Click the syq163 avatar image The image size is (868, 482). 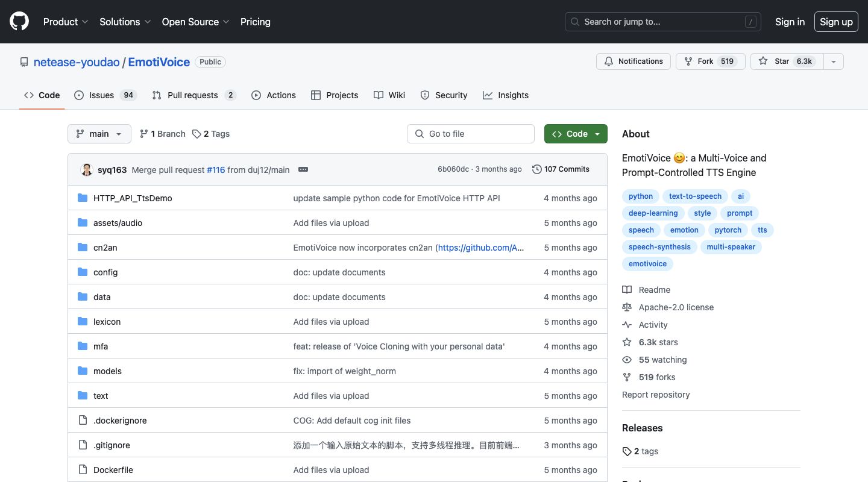click(x=87, y=169)
